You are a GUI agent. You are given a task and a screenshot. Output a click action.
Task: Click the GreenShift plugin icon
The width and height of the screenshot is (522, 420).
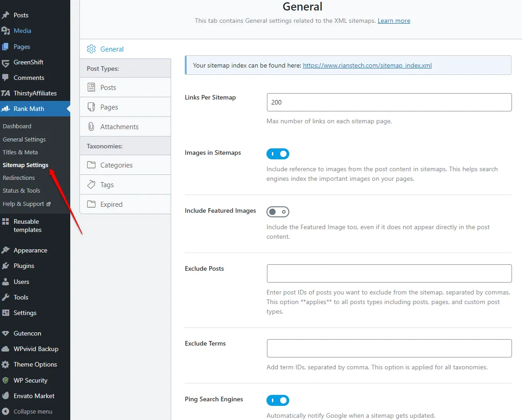tap(6, 62)
